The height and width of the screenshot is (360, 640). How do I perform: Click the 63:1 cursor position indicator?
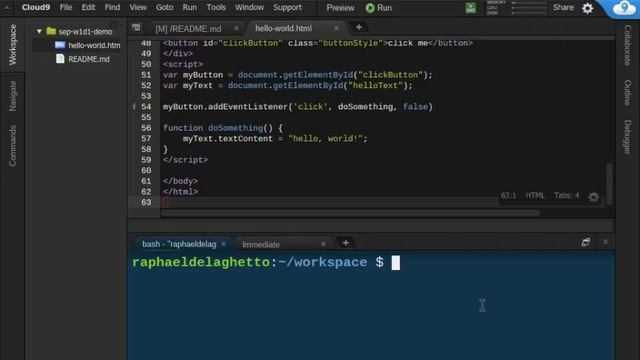[x=509, y=196]
